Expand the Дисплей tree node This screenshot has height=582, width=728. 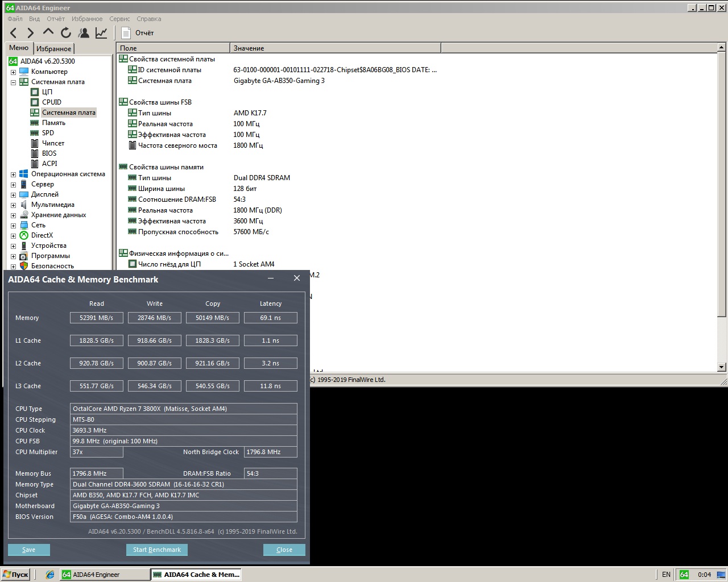(13, 195)
